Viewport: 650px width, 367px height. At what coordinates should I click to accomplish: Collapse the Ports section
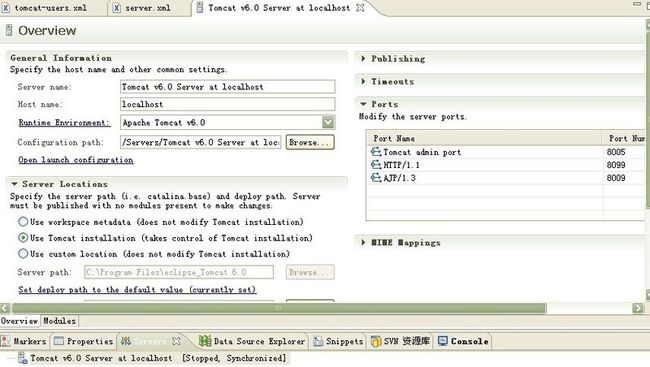[x=363, y=104]
